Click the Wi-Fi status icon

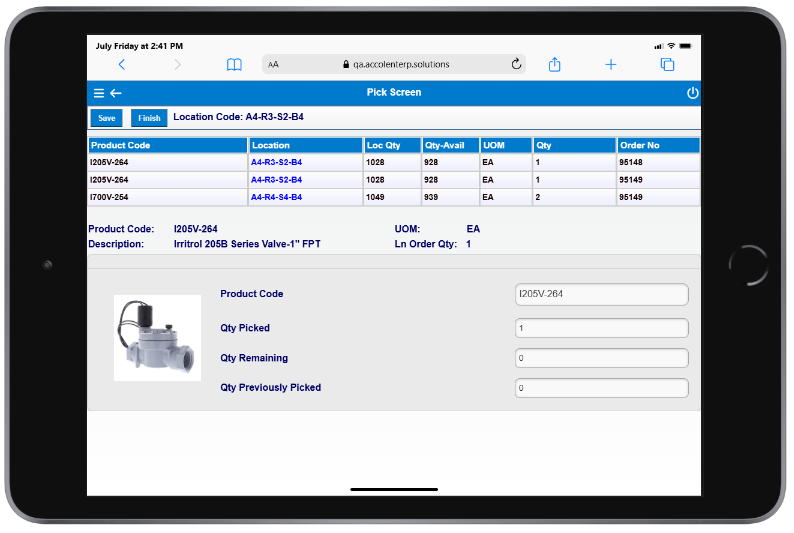click(x=671, y=46)
